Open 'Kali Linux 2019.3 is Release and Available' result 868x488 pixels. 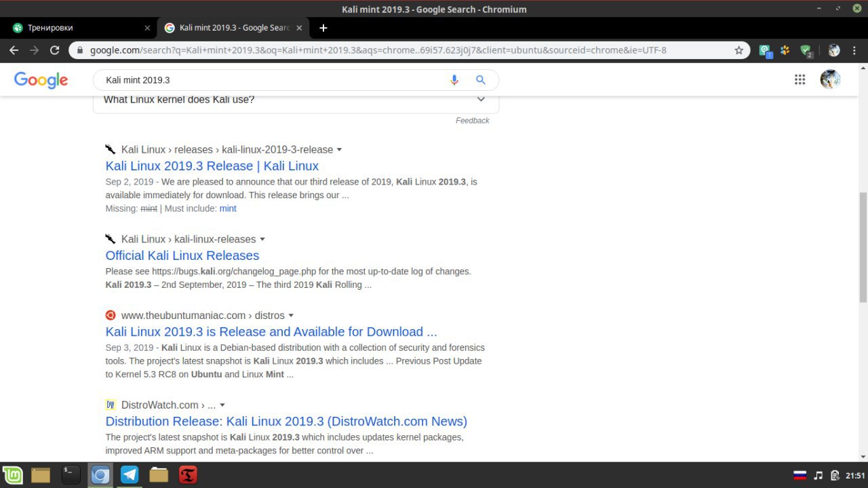[271, 331]
